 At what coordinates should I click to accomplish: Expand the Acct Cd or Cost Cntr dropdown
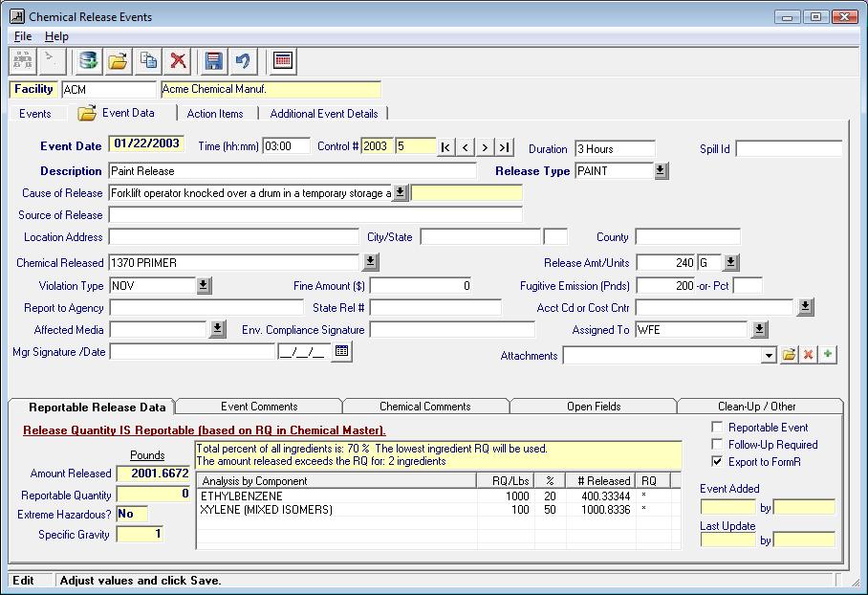click(806, 307)
